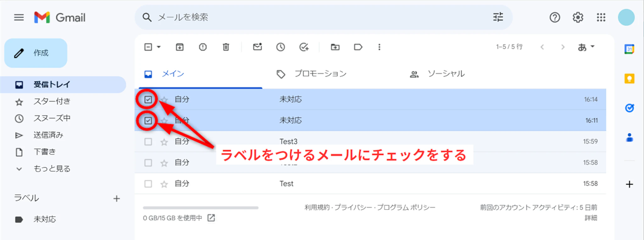Report selected mail as spam
644x240 pixels.
(x=203, y=47)
